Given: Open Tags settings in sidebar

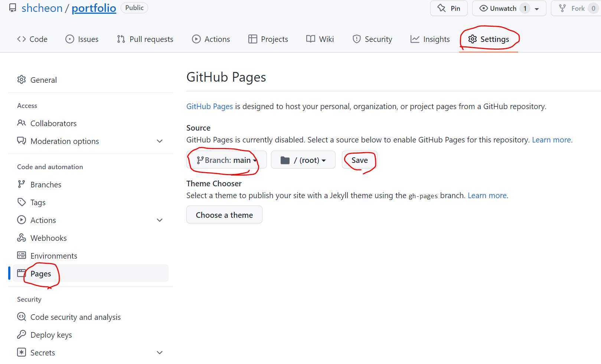Looking at the screenshot, I should click(91, 202).
